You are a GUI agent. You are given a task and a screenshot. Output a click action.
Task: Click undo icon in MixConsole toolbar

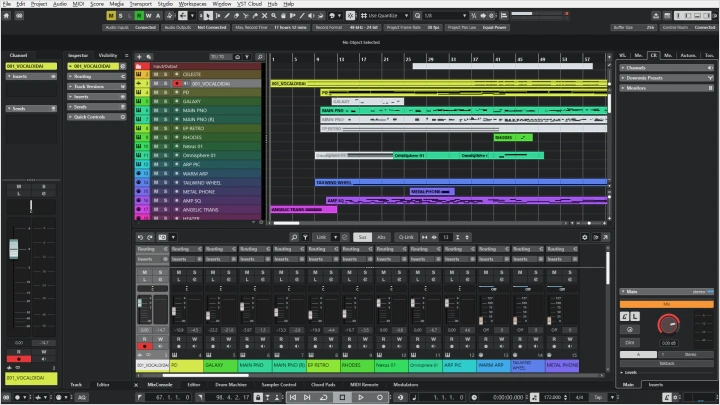click(x=140, y=237)
